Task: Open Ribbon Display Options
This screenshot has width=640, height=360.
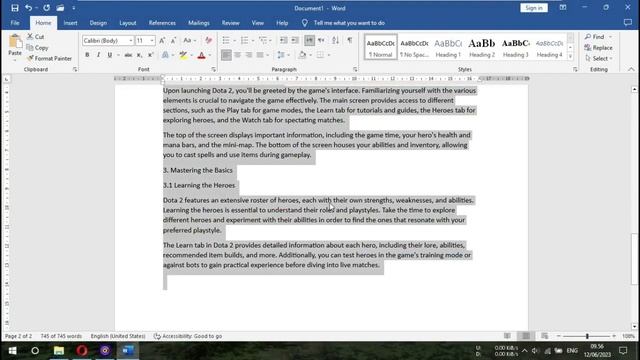Action: pyautogui.click(x=563, y=8)
